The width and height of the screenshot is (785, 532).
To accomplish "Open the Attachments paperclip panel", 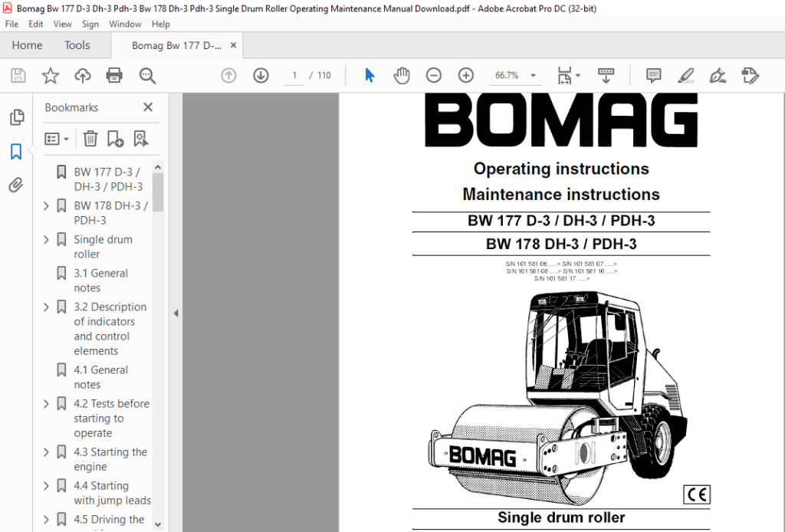I will pos(16,186).
